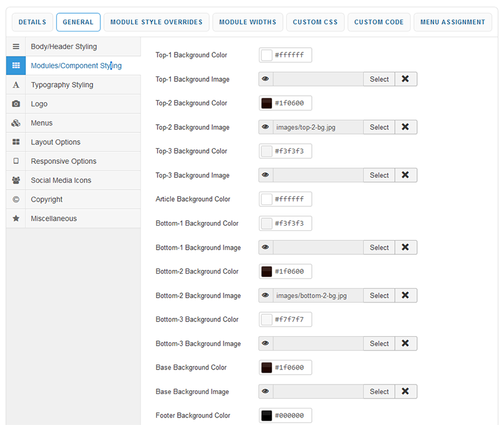Click the eye icon for Base Background Image
Image resolution: width=504 pixels, height=425 pixels.
[x=266, y=392]
